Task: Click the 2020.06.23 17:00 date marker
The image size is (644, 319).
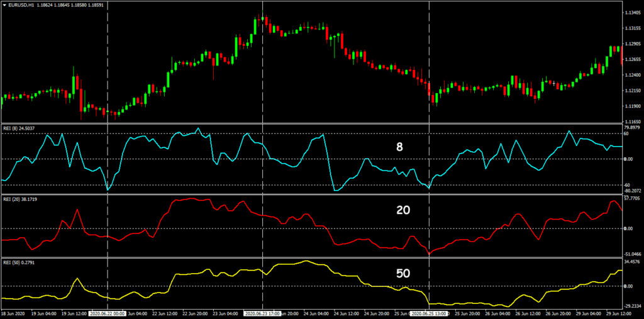Action: (263, 313)
